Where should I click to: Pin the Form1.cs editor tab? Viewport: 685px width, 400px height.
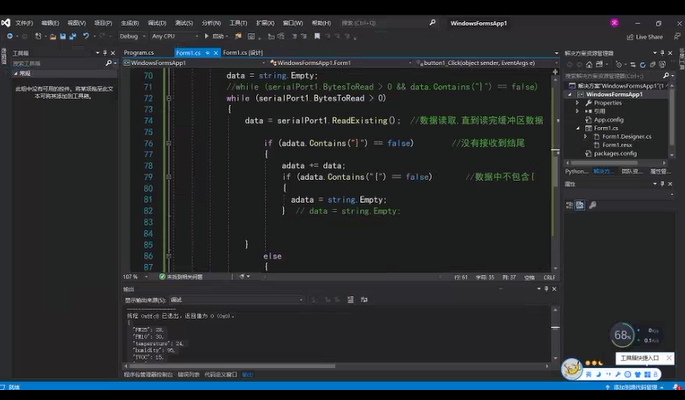(208, 53)
